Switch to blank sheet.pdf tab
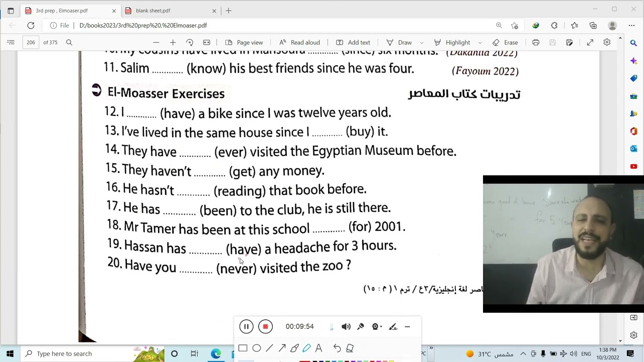Screen dimensions: 644x362 coord(171,11)
